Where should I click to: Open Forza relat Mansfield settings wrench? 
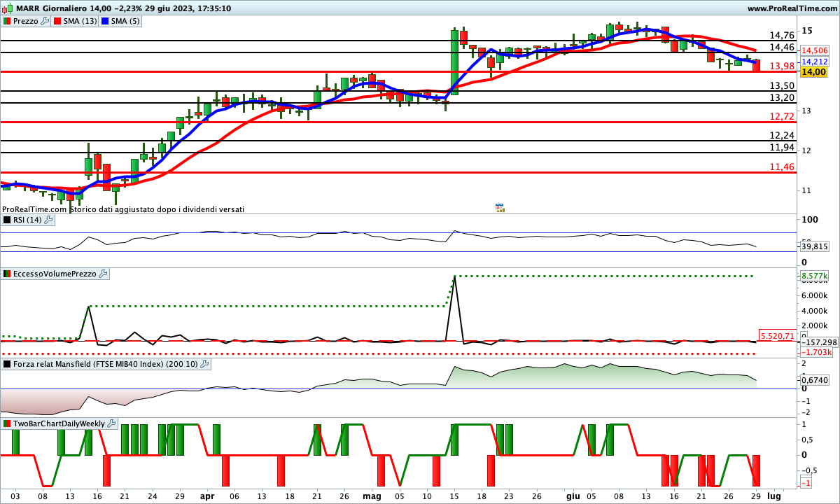[x=205, y=364]
